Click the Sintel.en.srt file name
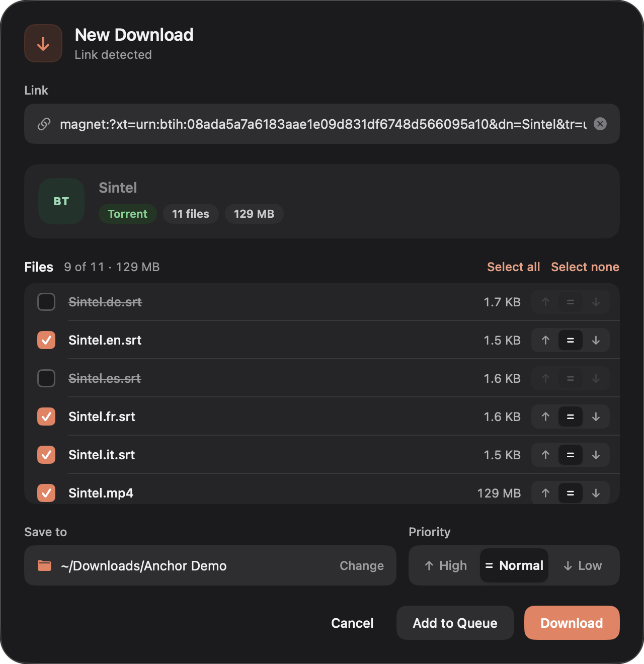Screen dimensions: 644x664 (x=105, y=340)
